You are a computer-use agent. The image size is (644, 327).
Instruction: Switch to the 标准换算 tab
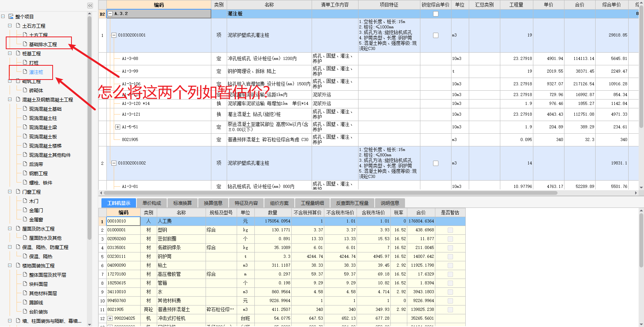tap(183, 203)
